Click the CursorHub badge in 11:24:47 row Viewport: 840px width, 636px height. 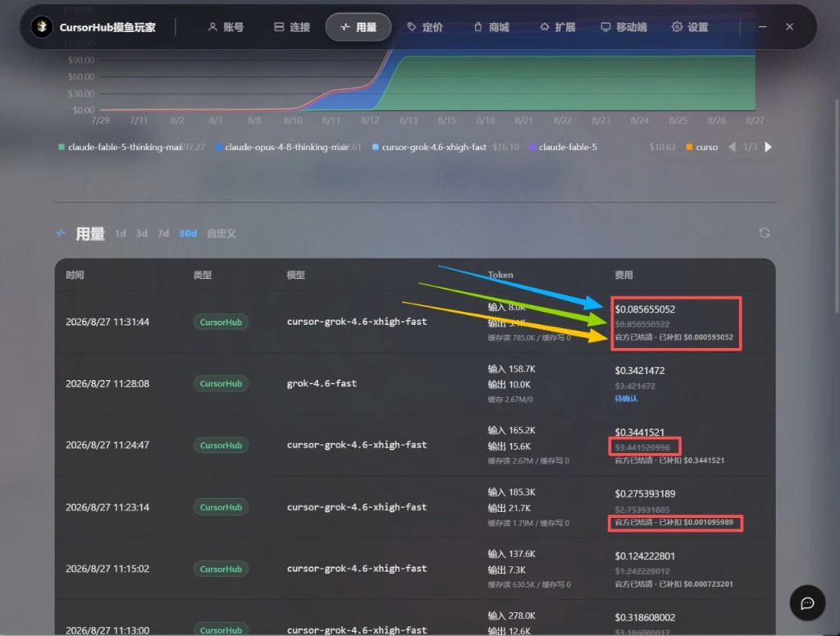tap(221, 446)
